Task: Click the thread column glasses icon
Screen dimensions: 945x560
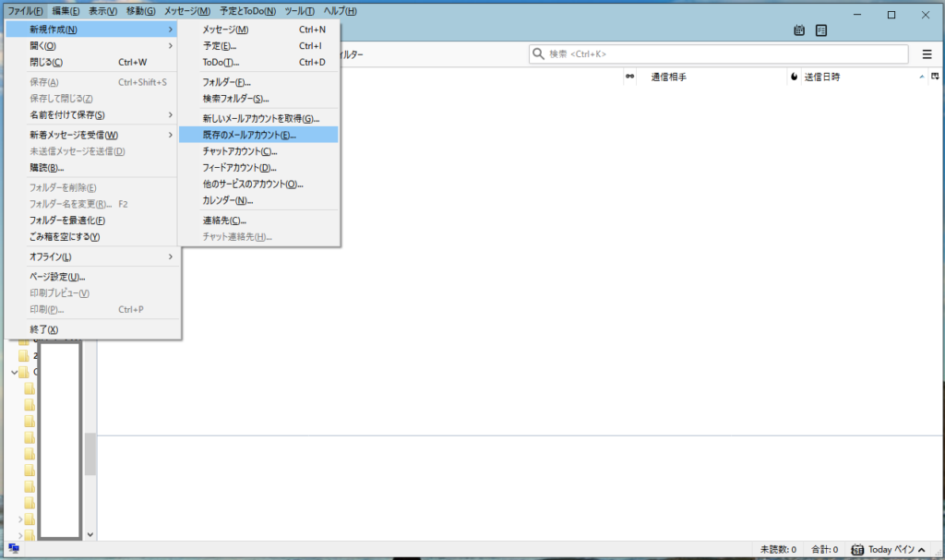Action: (629, 77)
